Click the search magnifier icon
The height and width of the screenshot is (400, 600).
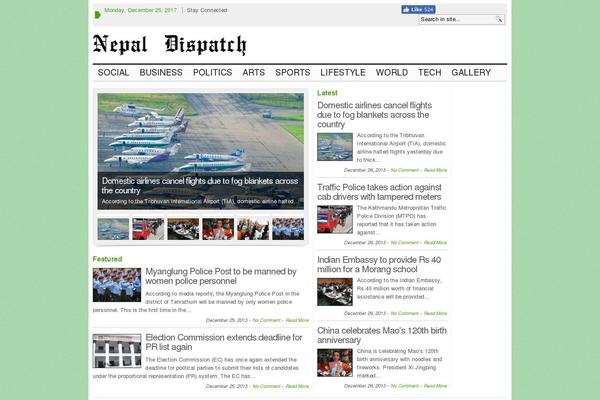pyautogui.click(x=499, y=19)
